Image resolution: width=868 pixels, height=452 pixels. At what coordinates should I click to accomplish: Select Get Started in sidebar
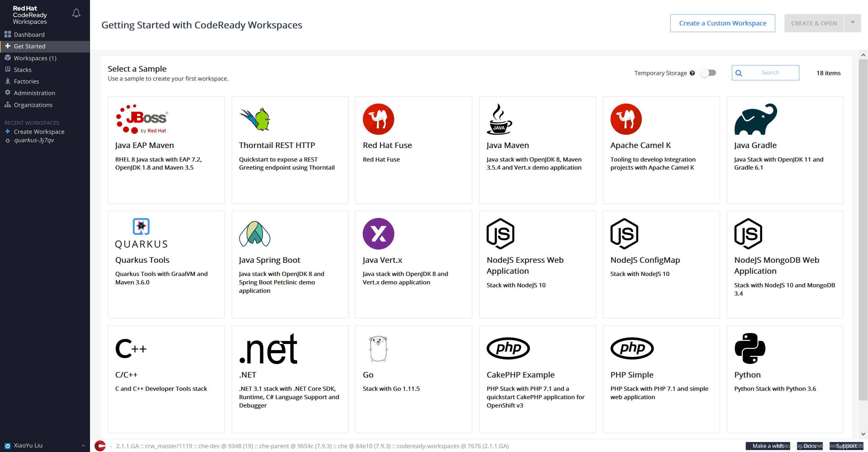click(45, 46)
